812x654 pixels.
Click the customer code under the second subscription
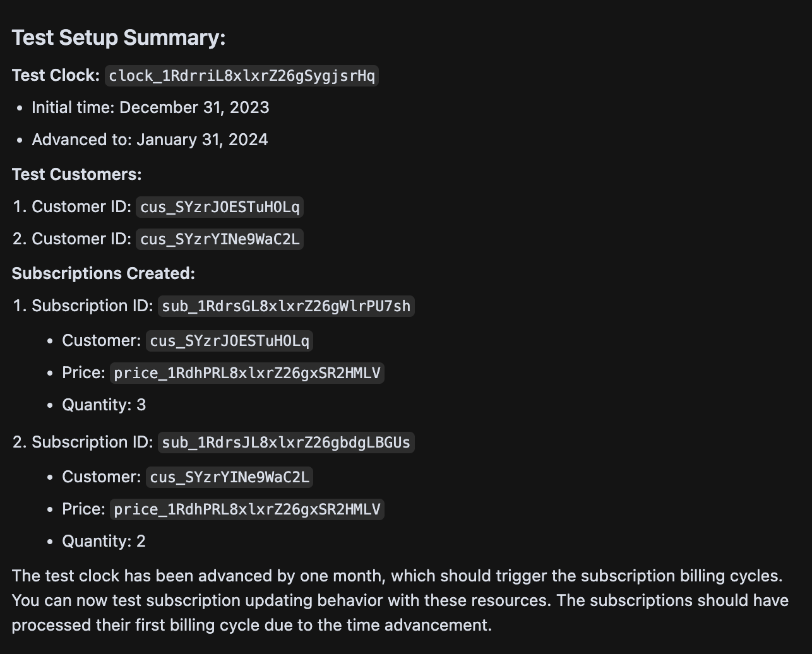(230, 477)
